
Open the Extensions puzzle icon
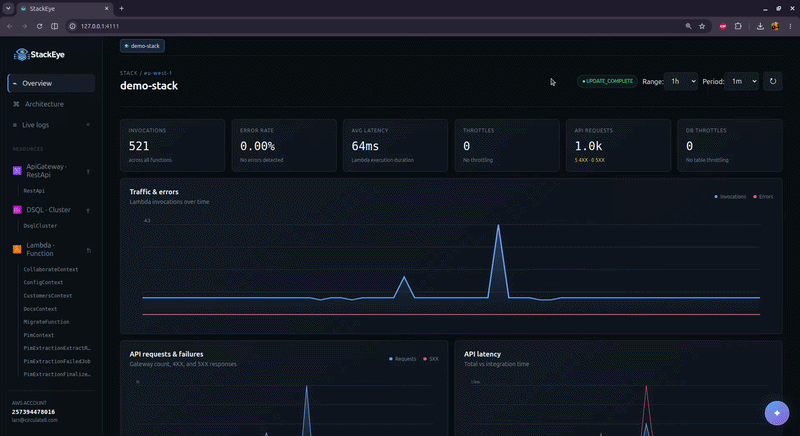point(738,26)
